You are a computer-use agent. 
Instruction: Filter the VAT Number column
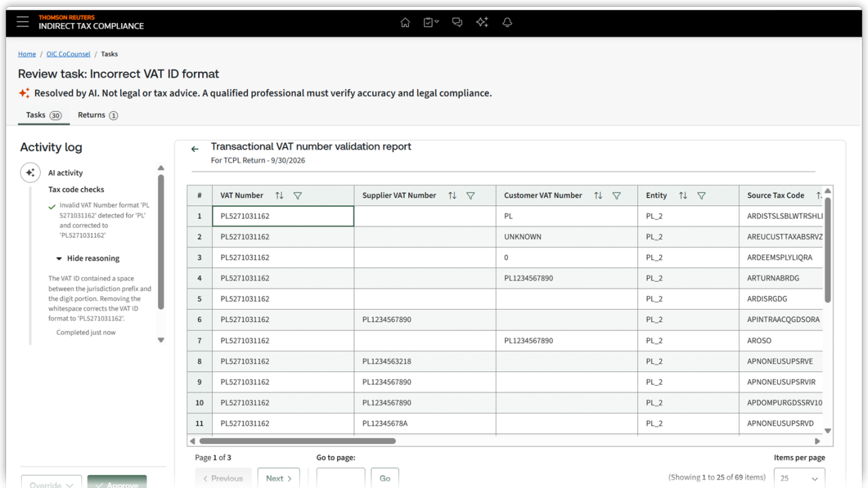298,195
